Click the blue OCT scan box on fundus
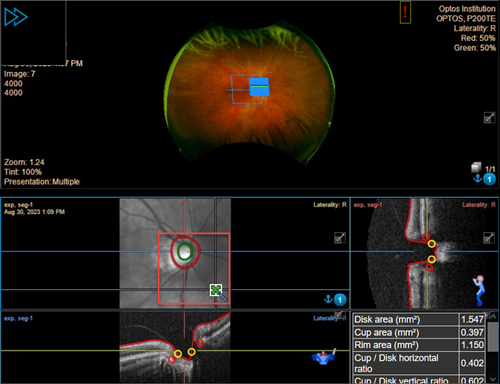 click(x=259, y=87)
